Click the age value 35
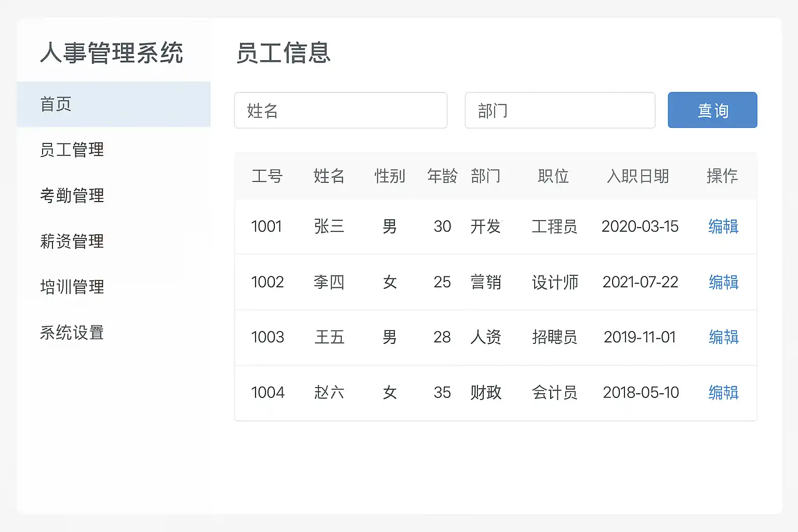 [442, 392]
